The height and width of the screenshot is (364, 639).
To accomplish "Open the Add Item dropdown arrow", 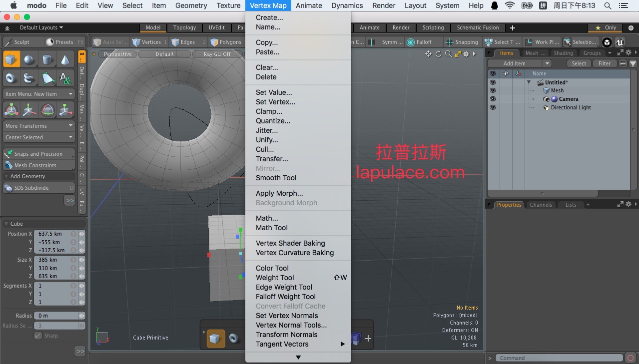I will tap(547, 63).
